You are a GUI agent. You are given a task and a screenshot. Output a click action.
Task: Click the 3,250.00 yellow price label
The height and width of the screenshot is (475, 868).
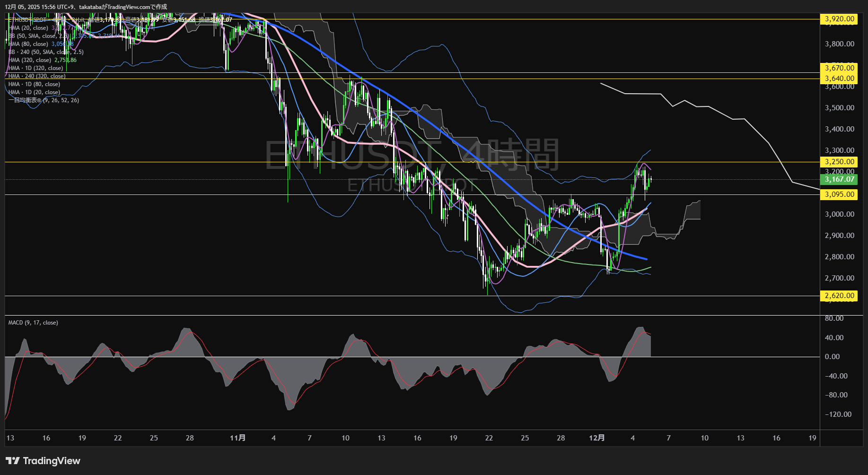[x=839, y=162]
